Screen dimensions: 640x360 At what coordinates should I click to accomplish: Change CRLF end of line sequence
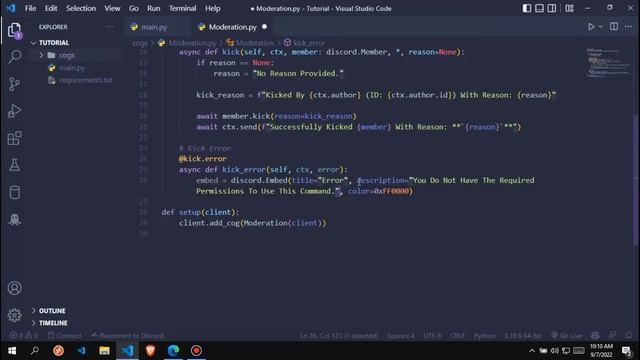pyautogui.click(x=457, y=336)
